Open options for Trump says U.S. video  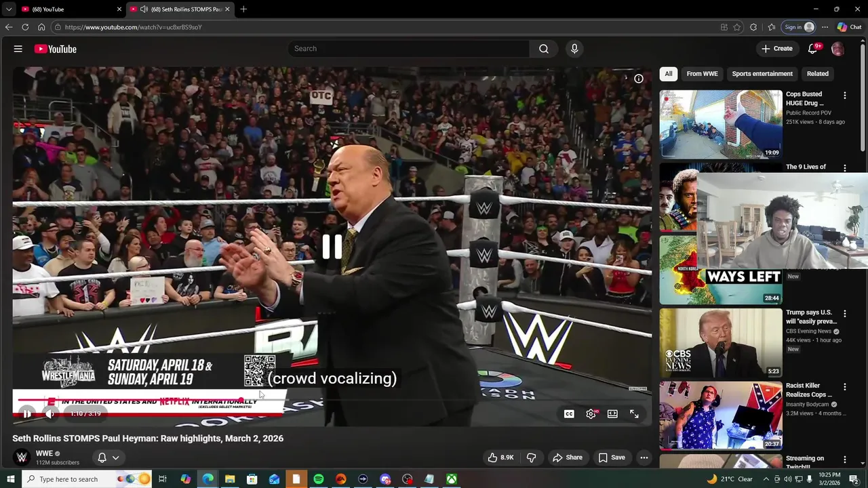click(844, 314)
